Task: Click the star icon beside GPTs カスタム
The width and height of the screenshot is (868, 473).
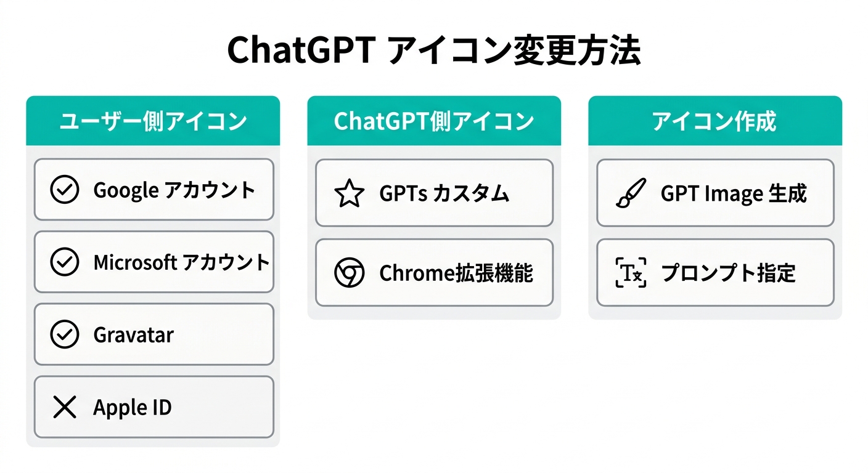Action: [349, 193]
